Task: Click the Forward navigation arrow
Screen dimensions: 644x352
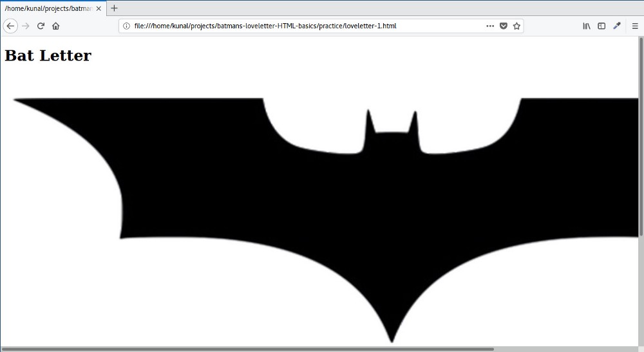Action: tap(26, 26)
